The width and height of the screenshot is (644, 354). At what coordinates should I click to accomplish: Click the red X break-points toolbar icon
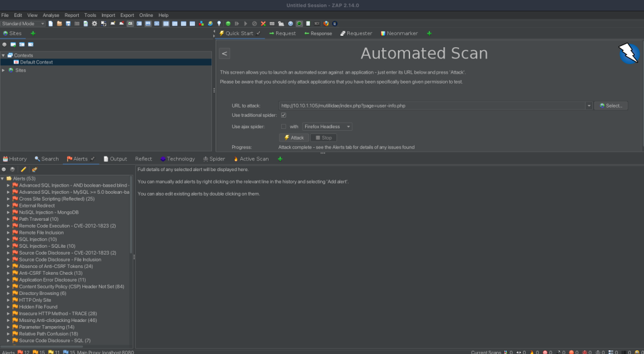point(263,24)
